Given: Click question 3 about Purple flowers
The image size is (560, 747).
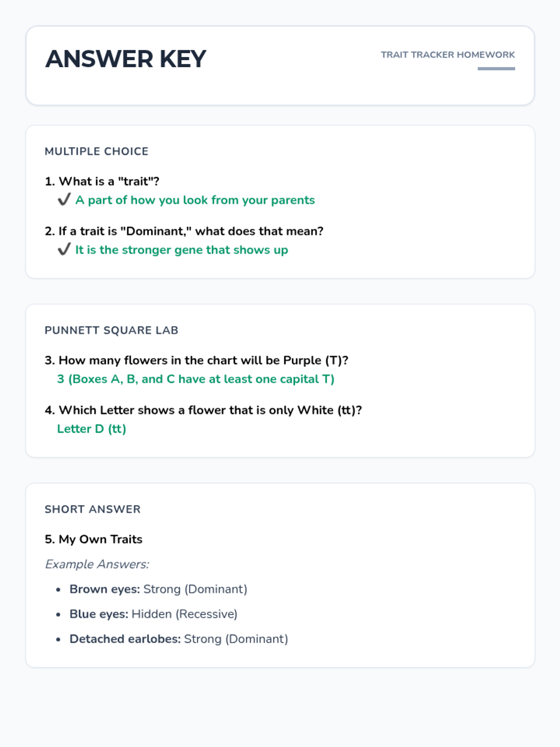Looking at the screenshot, I should [196, 360].
